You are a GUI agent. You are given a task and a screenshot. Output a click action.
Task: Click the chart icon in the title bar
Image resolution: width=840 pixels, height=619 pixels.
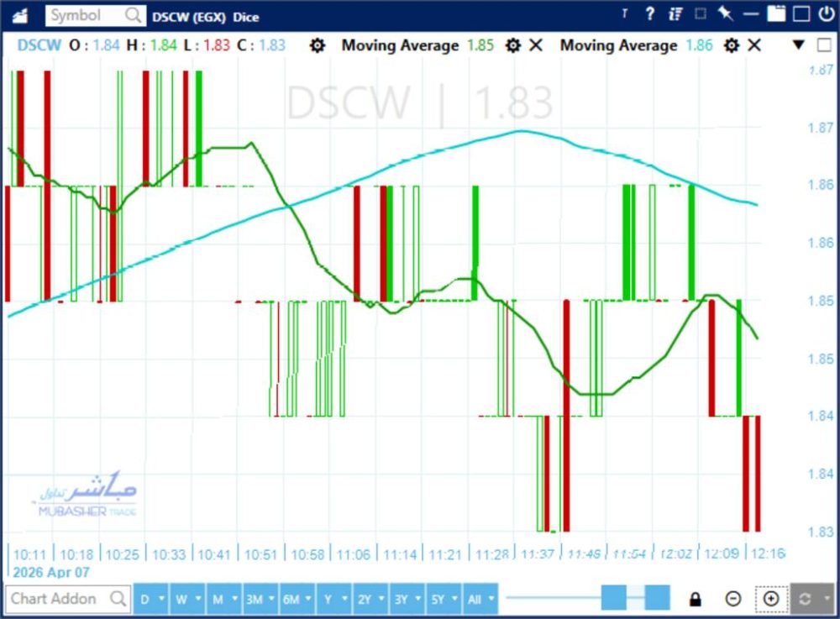[20, 15]
